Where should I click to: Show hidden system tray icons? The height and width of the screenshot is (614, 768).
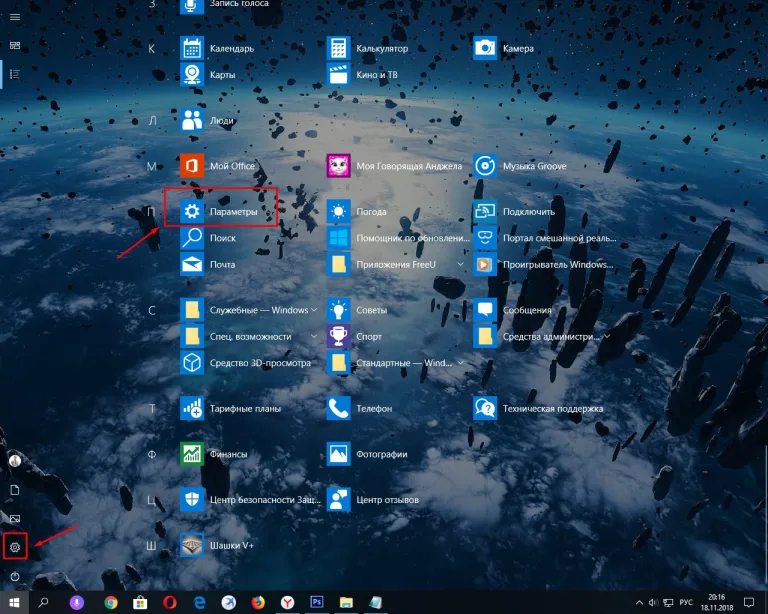pyautogui.click(x=639, y=602)
